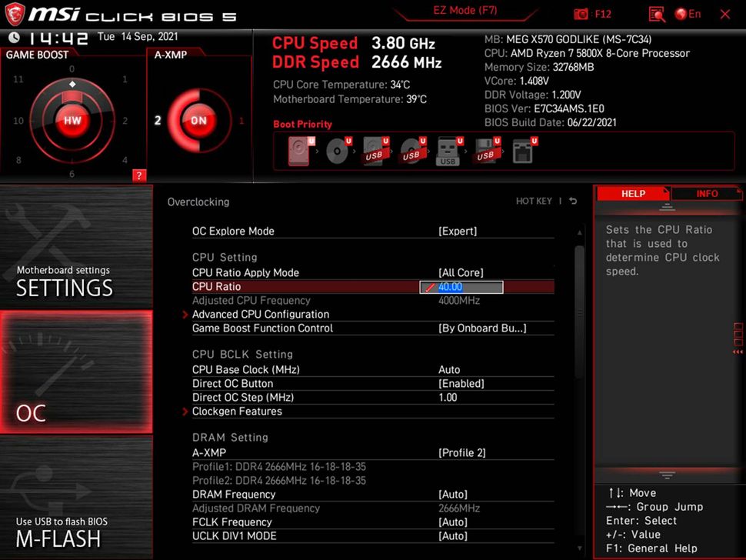
Task: Click the search magnifier icon in title bar
Action: [656, 14]
